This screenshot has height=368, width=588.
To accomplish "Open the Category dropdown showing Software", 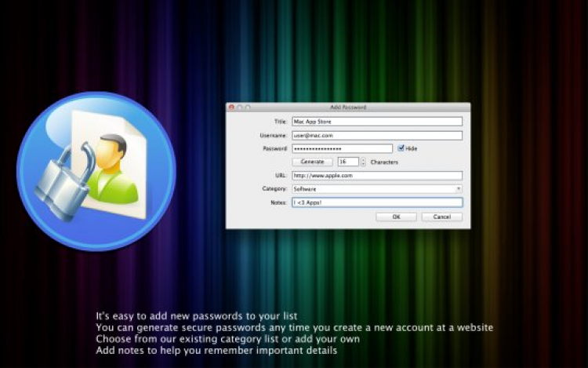I will coord(377,189).
